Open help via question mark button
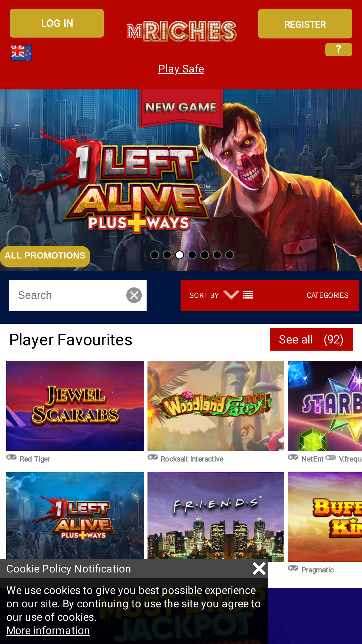The width and height of the screenshot is (362, 644). point(338,49)
